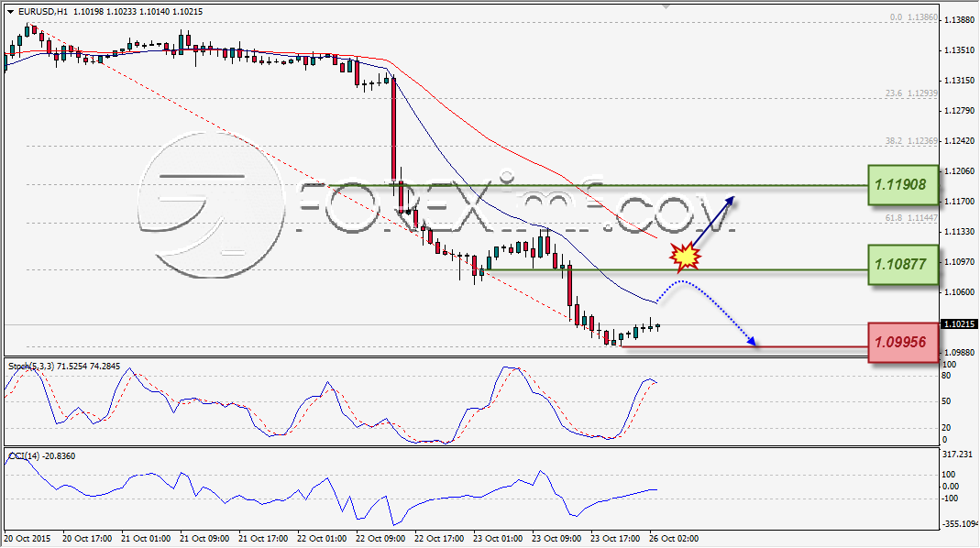The height and width of the screenshot is (548, 980).
Task: Click time axis label 21 Oct 01:00
Action: click(146, 538)
